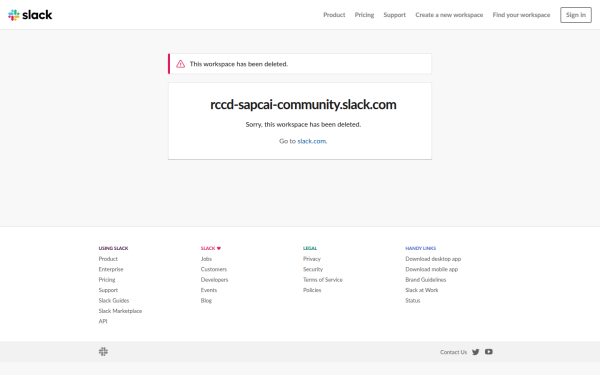The height and width of the screenshot is (375, 600).
Task: Check the Status link
Action: [x=413, y=300]
